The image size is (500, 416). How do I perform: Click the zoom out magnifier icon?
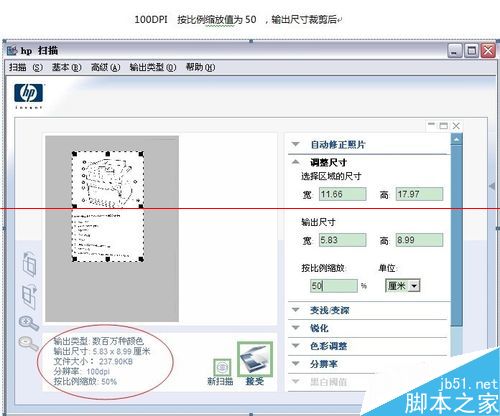click(29, 343)
